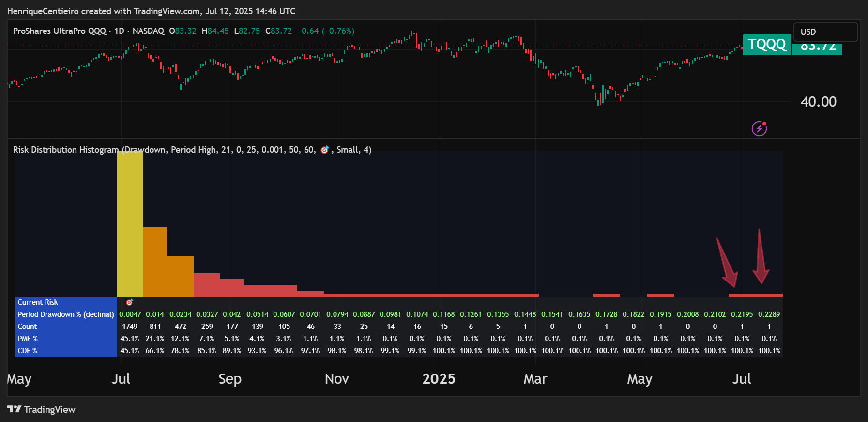Click the target emoji in the Current Risk row
The height and width of the screenshot is (422, 868).
130,302
